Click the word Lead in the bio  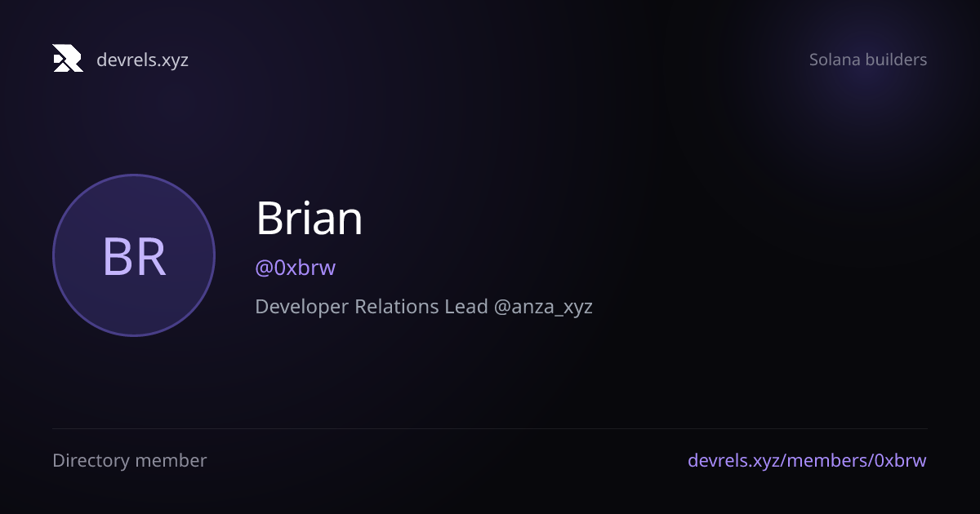tap(466, 307)
